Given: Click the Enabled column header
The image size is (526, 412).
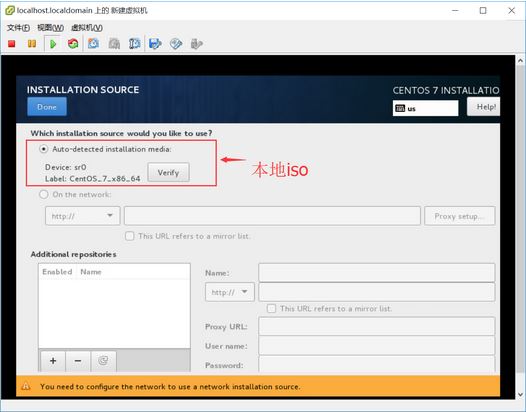Looking at the screenshot, I should click(57, 272).
